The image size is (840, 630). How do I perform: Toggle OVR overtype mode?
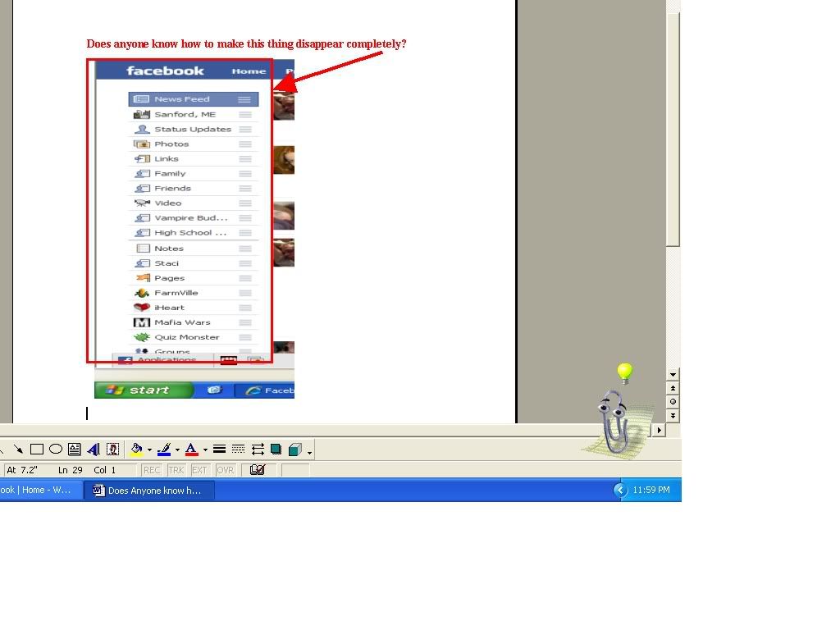[225, 470]
